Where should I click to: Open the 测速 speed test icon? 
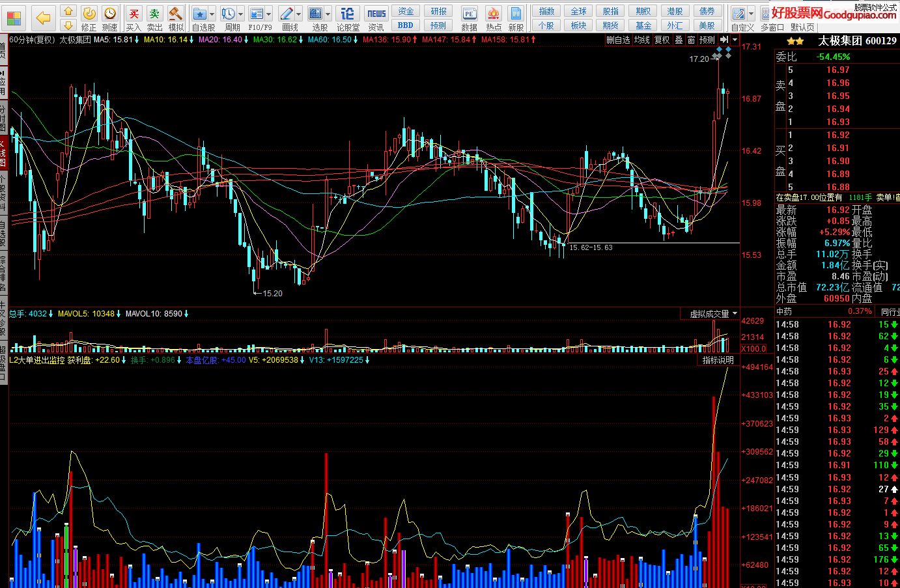tap(110, 18)
